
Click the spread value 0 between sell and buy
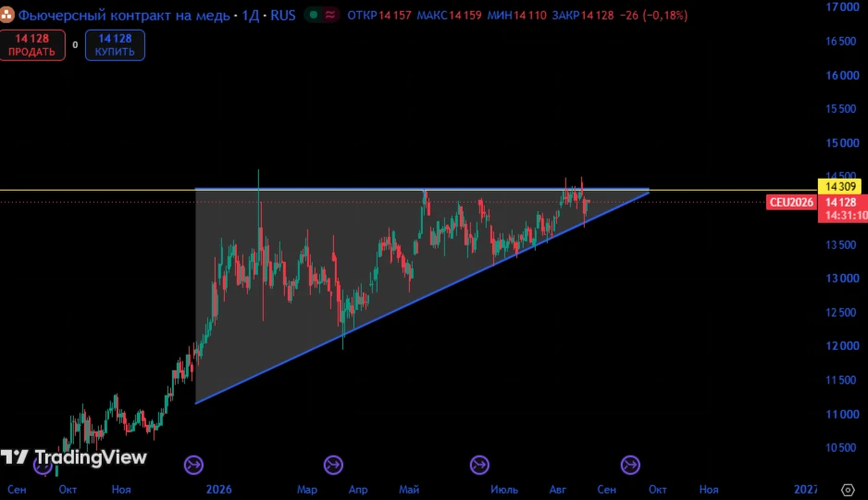[75, 44]
